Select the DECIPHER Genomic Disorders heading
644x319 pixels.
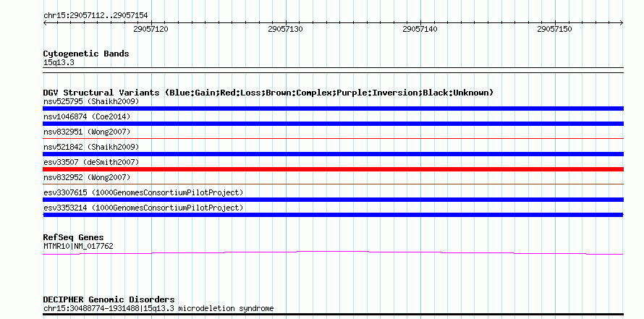click(109, 299)
